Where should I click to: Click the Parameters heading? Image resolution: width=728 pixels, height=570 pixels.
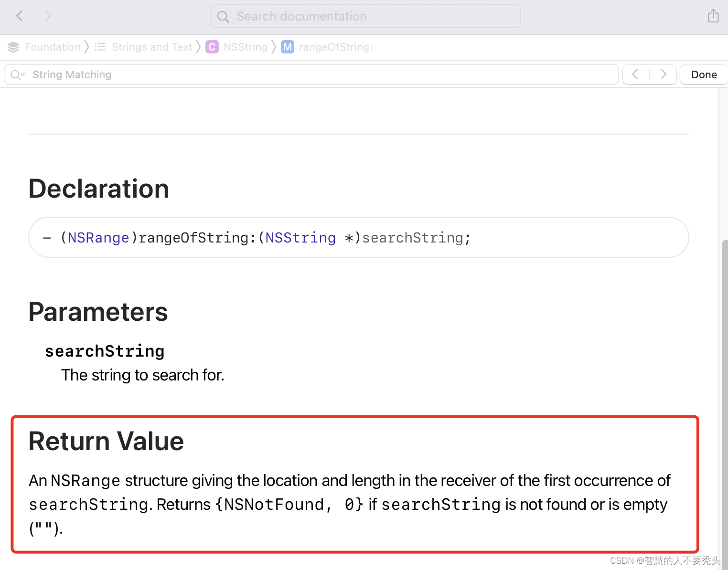[x=98, y=312]
